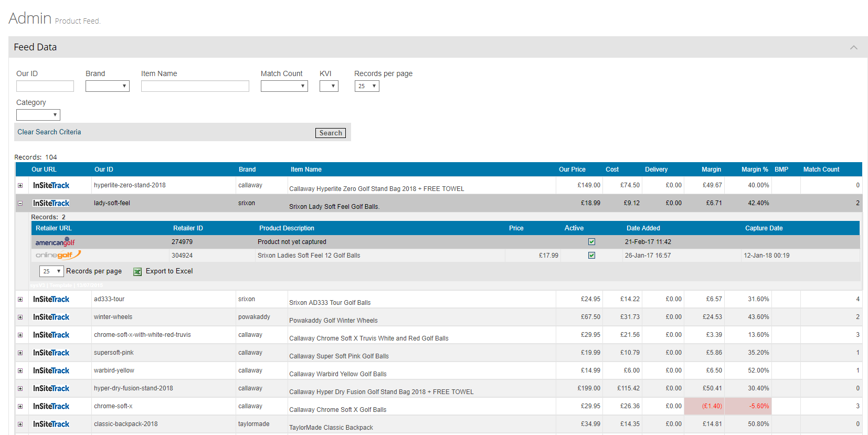This screenshot has width=868, height=435.
Task: Select the £17.99 onlinegolf price cell
Action: (548, 256)
